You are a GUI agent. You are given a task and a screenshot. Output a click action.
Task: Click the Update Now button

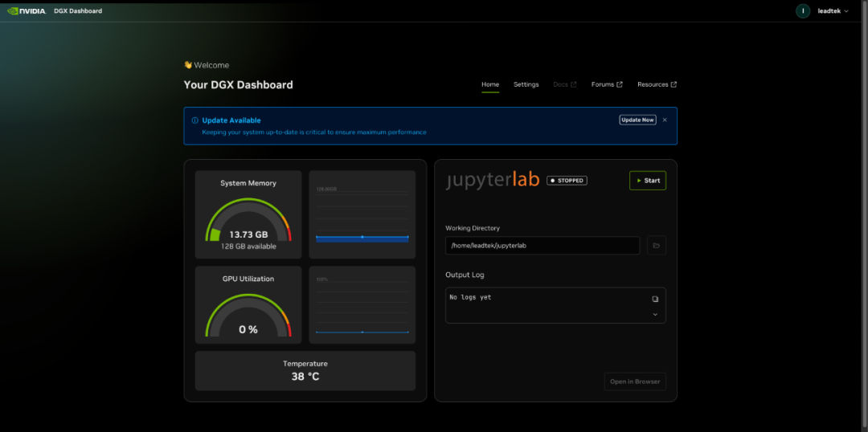tap(637, 120)
